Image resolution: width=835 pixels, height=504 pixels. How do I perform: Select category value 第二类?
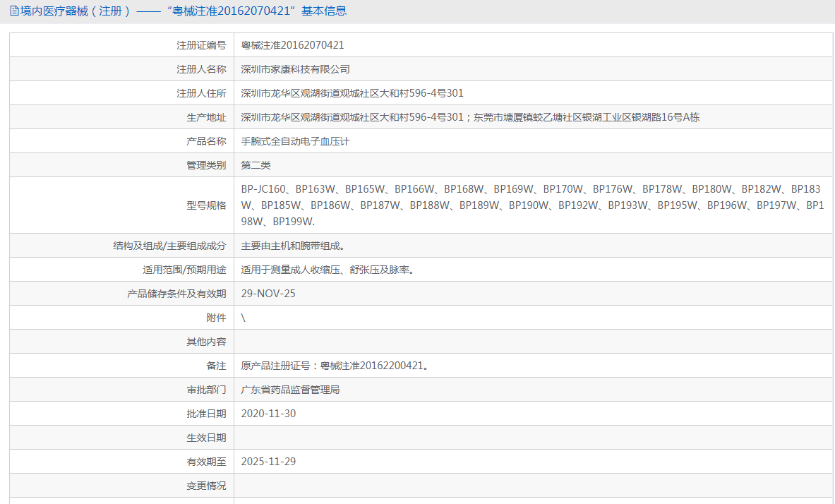(256, 165)
